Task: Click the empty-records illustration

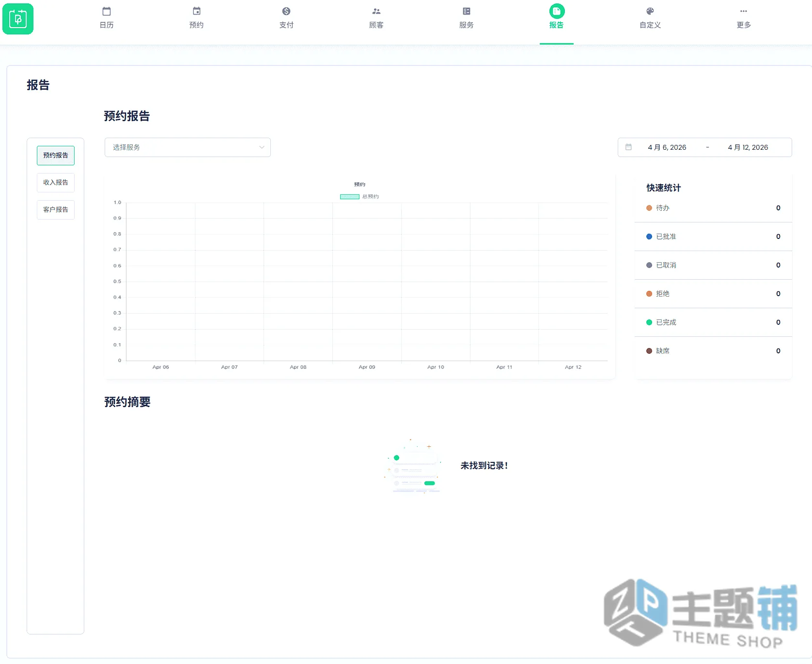Action: [413, 466]
